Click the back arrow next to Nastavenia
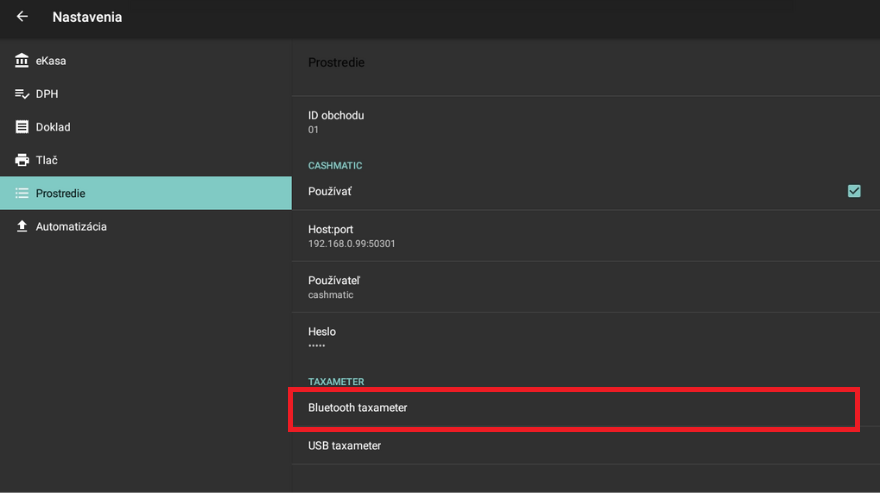 click(22, 17)
